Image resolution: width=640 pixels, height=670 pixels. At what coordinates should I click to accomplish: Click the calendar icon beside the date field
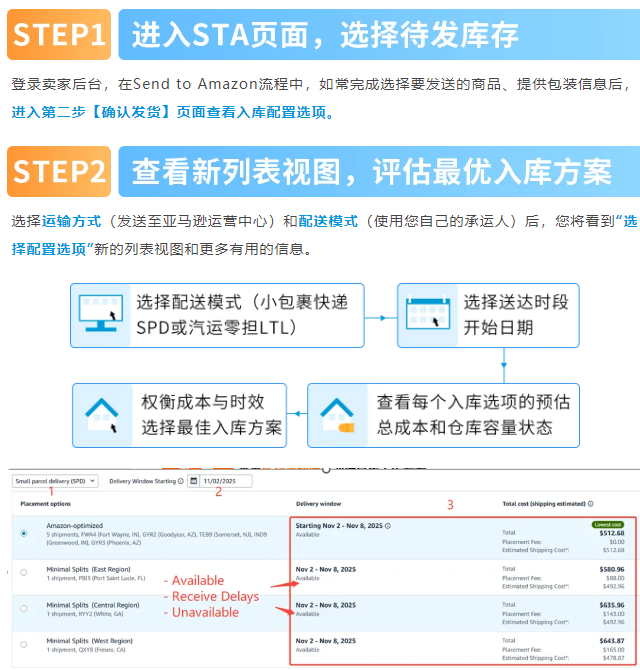(x=193, y=481)
